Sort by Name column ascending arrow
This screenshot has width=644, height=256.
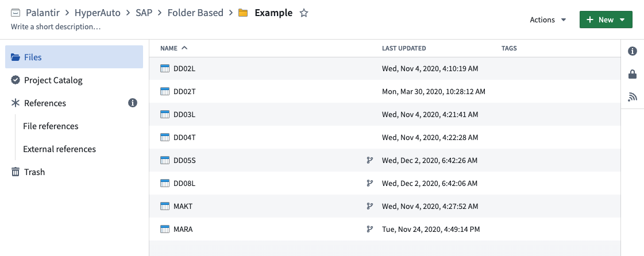184,48
